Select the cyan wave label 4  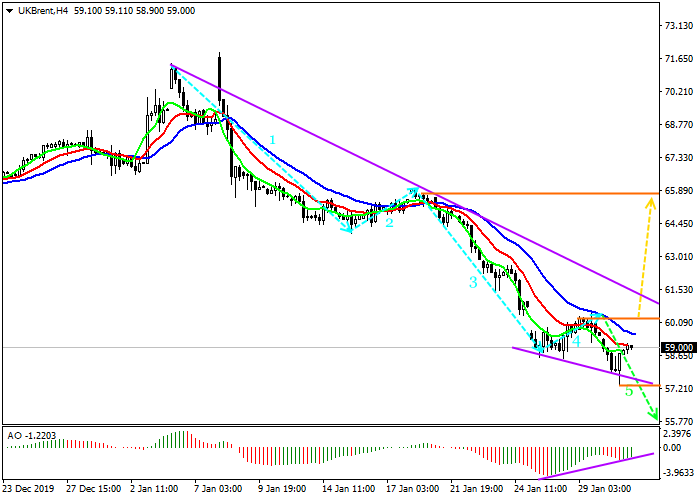pyautogui.click(x=577, y=341)
